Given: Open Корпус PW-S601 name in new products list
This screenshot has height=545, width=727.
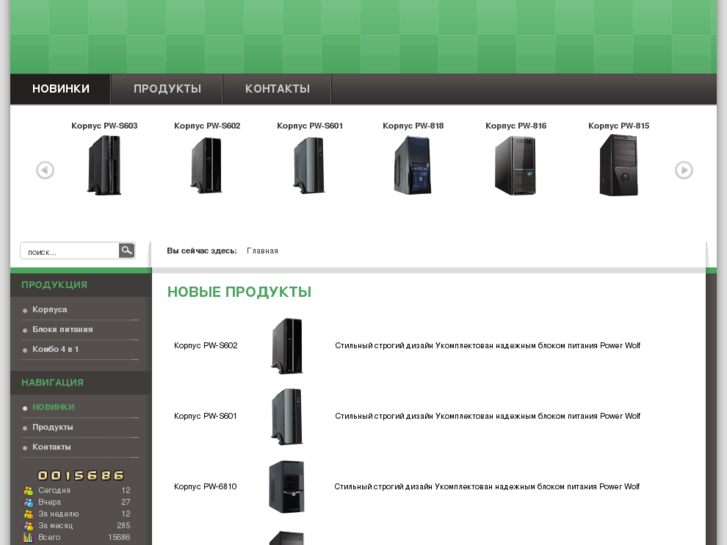Looking at the screenshot, I should [205, 416].
